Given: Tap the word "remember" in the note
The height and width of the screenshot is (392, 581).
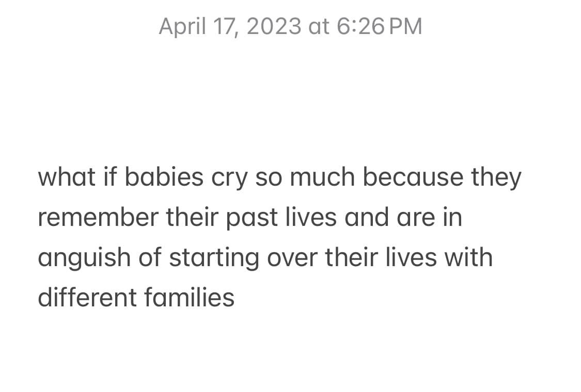Looking at the screenshot, I should 98,217.
